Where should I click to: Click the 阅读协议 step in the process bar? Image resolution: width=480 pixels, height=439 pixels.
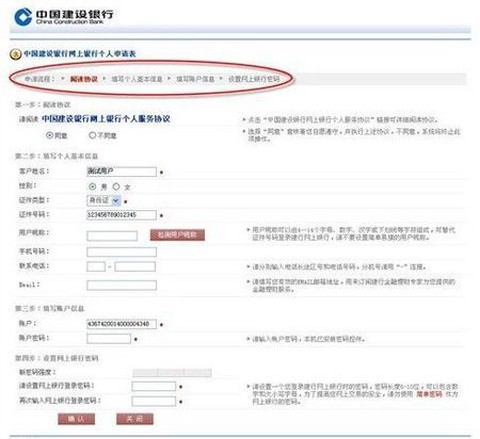pos(84,79)
